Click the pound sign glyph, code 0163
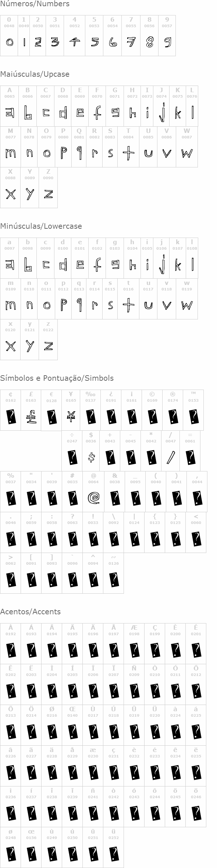 pyautogui.click(x=31, y=411)
